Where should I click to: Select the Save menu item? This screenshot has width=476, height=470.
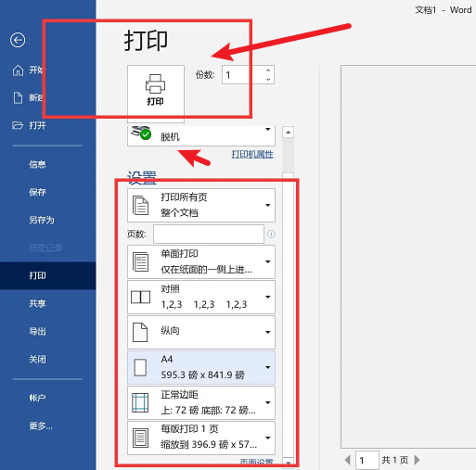point(37,192)
